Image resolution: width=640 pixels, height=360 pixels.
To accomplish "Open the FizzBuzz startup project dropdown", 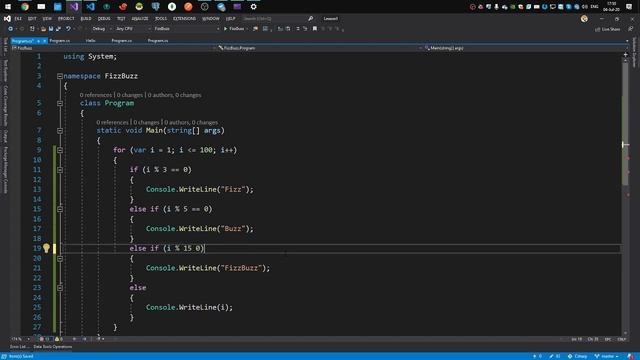I will click(186, 29).
